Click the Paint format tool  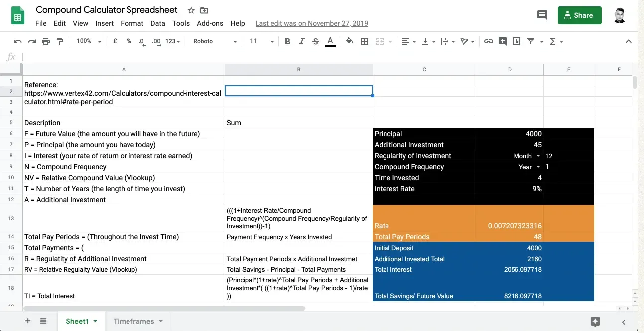coord(60,41)
